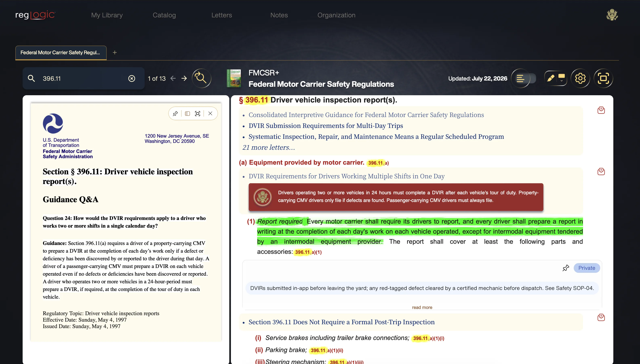Image resolution: width=640 pixels, height=364 pixels.
Task: Click the seal icon in red summary box
Action: [x=262, y=197]
